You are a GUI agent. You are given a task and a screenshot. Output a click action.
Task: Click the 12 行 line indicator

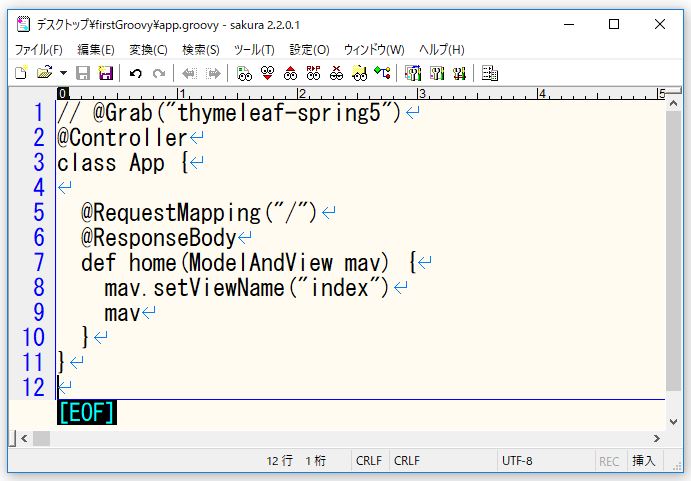279,461
